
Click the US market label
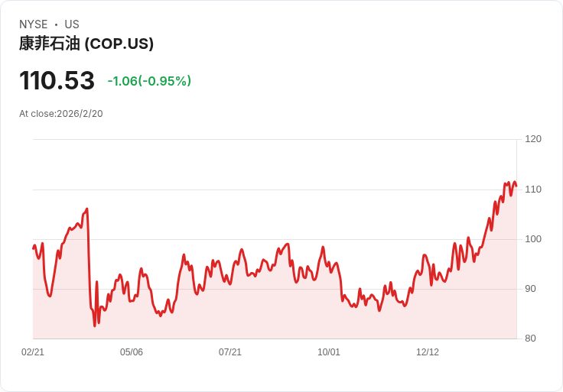pyautogui.click(x=72, y=24)
